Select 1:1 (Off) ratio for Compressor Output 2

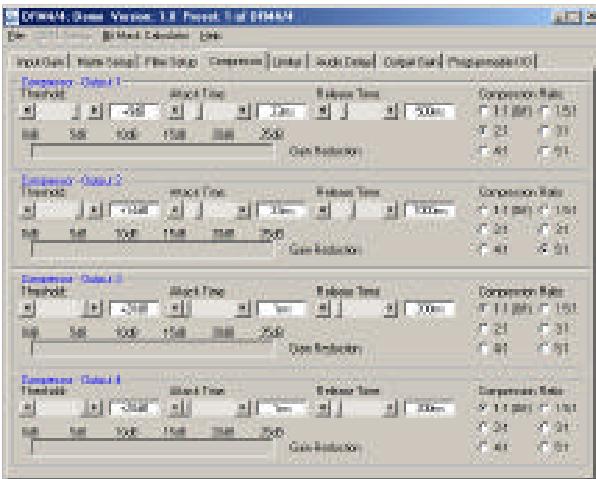point(484,210)
